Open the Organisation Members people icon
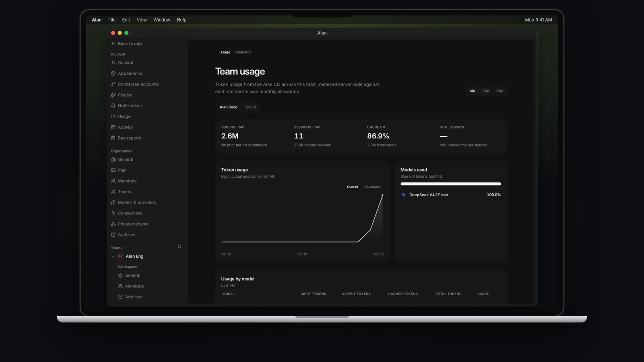The width and height of the screenshot is (644, 362). pyautogui.click(x=113, y=181)
